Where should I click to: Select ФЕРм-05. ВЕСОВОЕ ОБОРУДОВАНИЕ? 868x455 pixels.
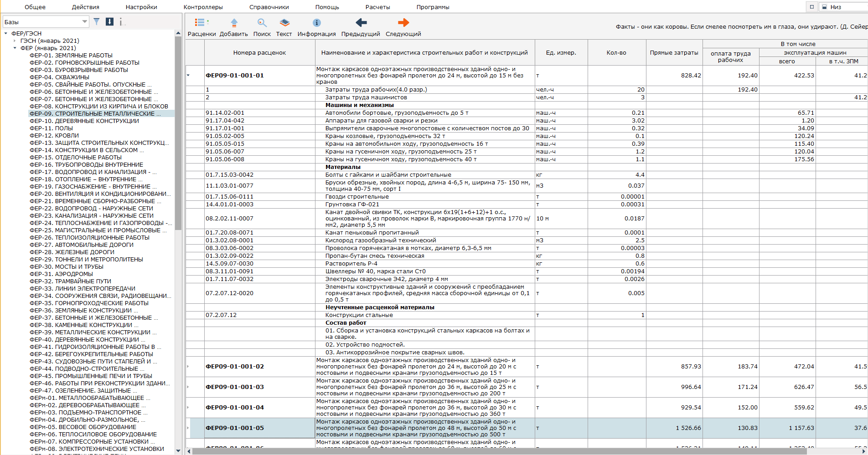83,427
